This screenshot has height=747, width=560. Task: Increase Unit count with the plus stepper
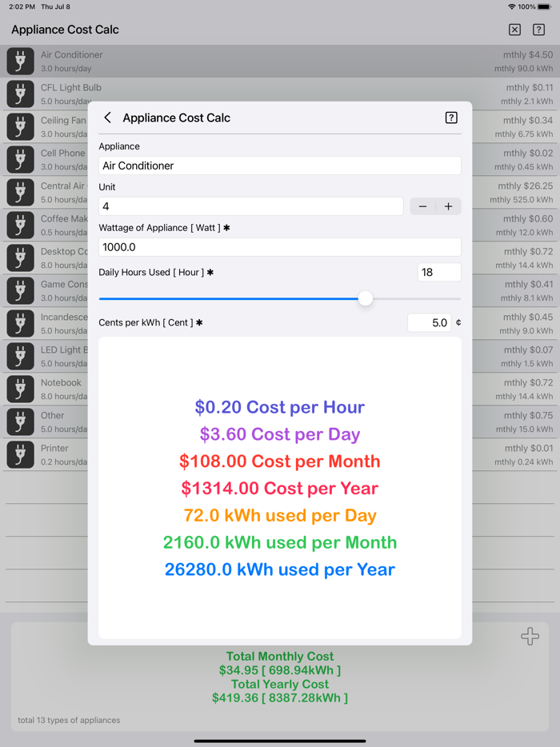tap(448, 206)
